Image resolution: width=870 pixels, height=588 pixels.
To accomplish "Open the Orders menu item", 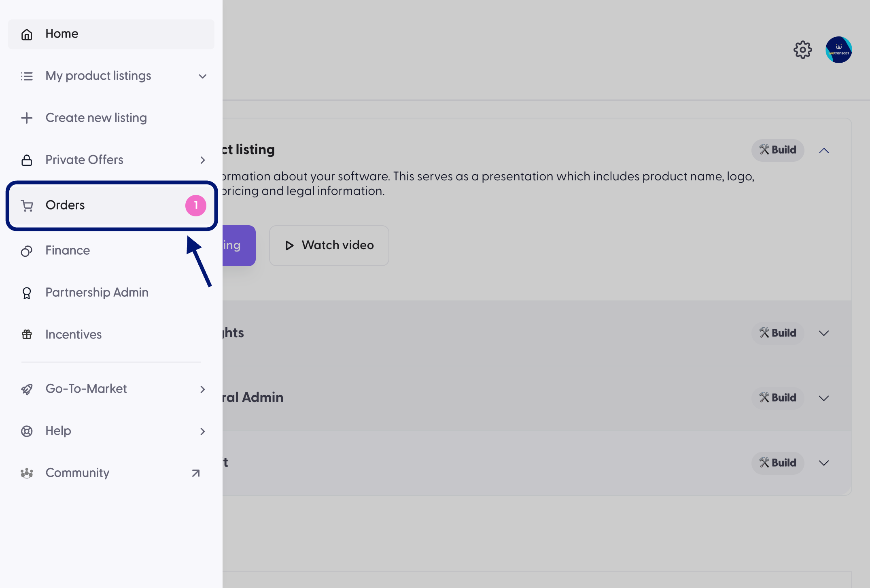I will click(111, 205).
